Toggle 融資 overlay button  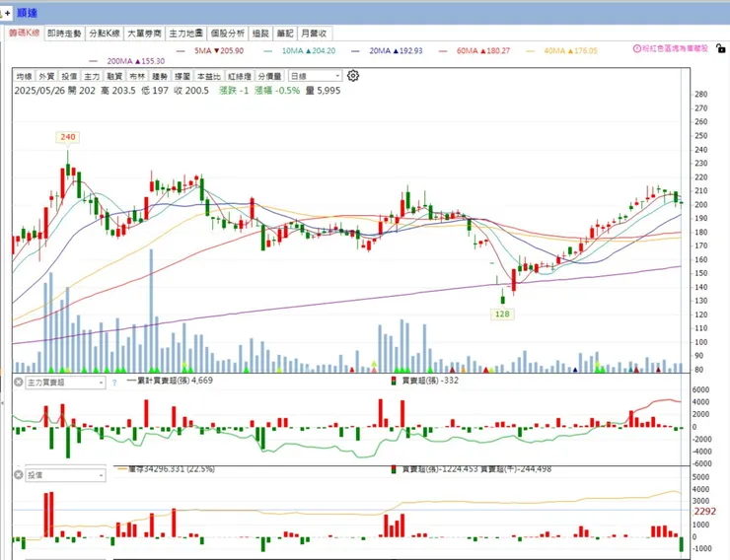tap(114, 76)
